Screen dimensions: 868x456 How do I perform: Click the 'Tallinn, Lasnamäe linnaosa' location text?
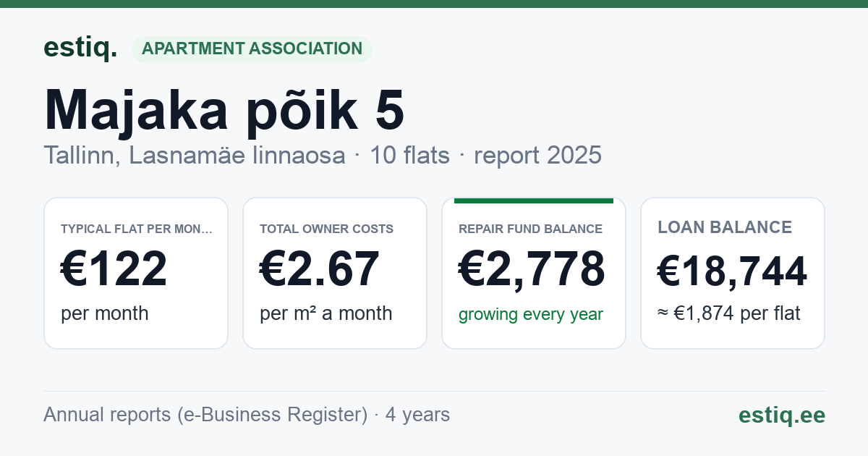click(x=195, y=155)
